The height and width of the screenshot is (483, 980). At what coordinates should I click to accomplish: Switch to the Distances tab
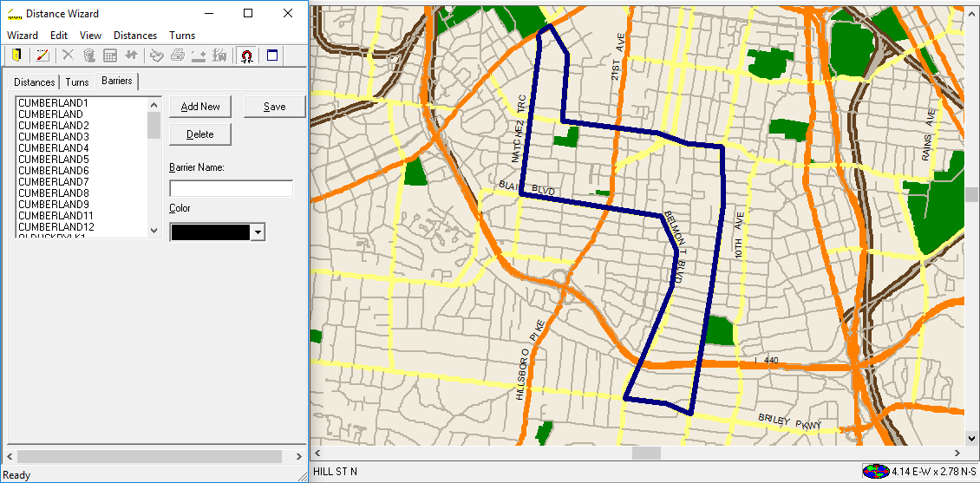click(35, 82)
